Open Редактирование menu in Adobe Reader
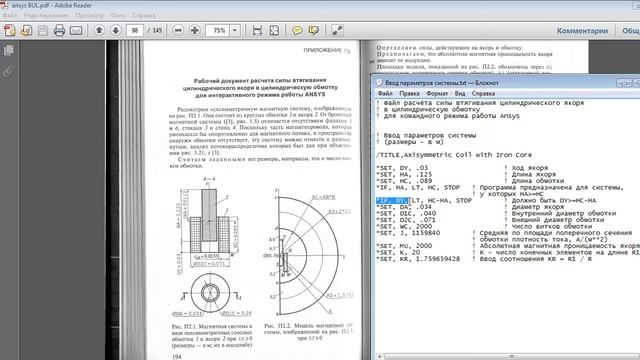 46,16
